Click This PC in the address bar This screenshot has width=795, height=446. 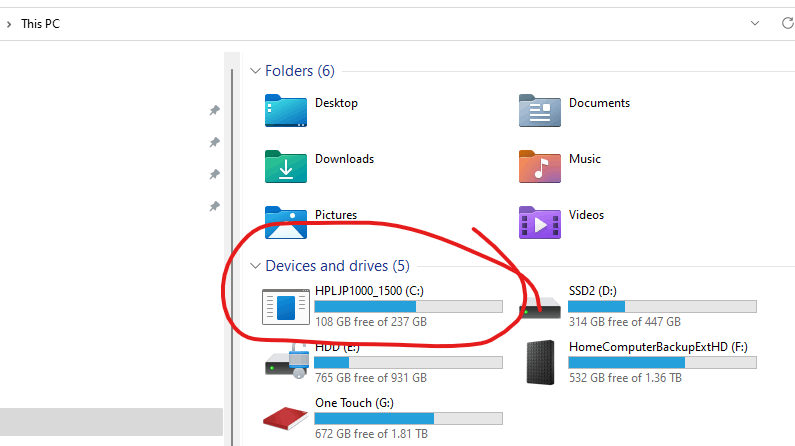41,24
